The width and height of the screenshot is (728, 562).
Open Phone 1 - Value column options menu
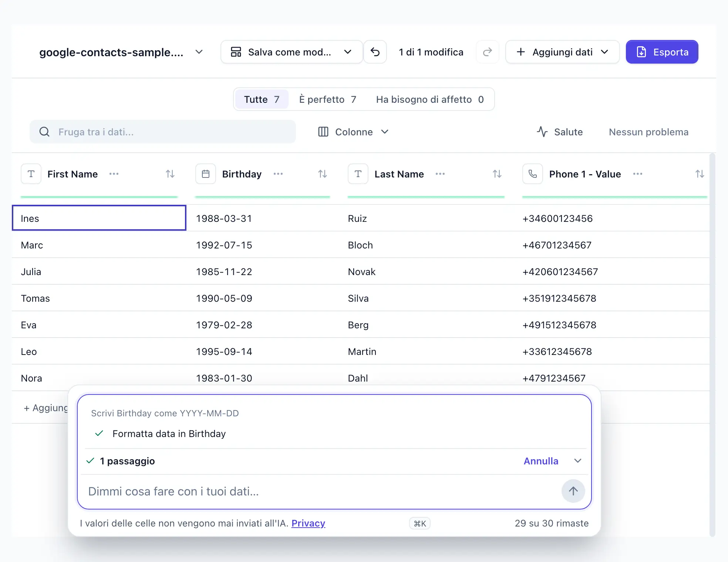(x=638, y=174)
